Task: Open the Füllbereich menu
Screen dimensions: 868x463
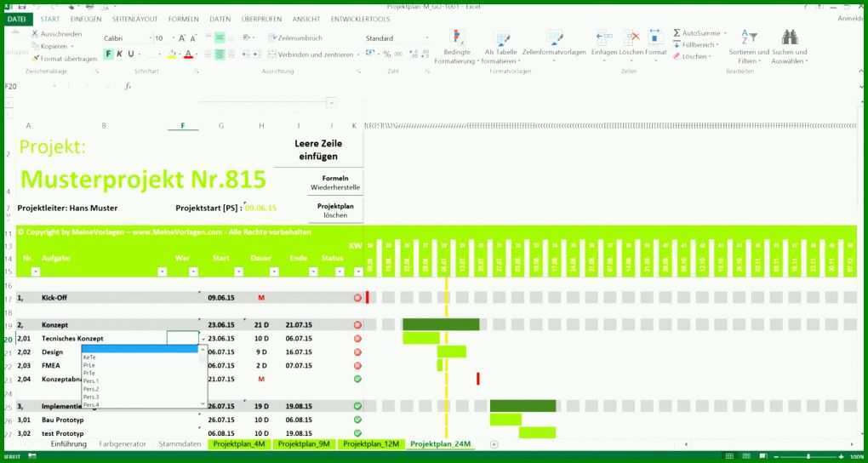Action: tap(696, 45)
